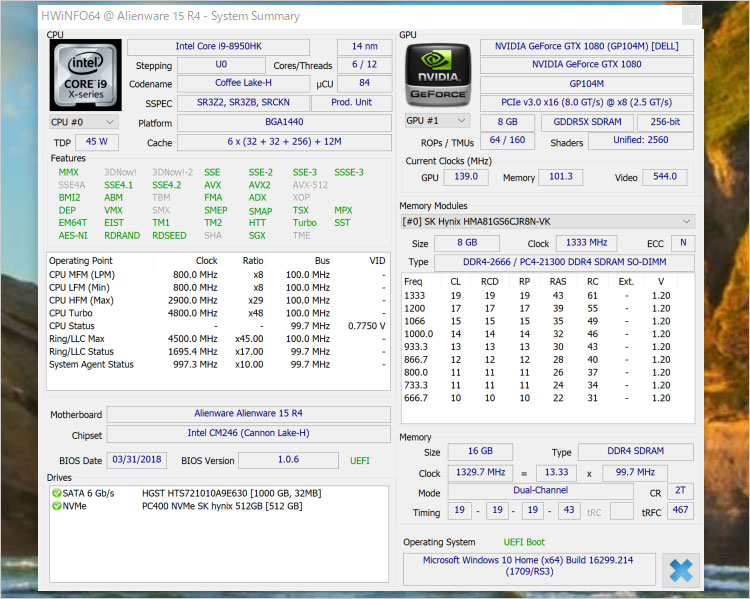Click the Intel Core i9-8950HK name field
750x599 pixels.
[x=219, y=46]
